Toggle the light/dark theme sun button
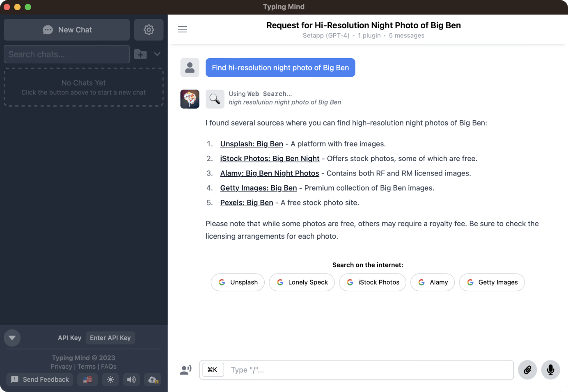The height and width of the screenshot is (392, 568). [110, 380]
